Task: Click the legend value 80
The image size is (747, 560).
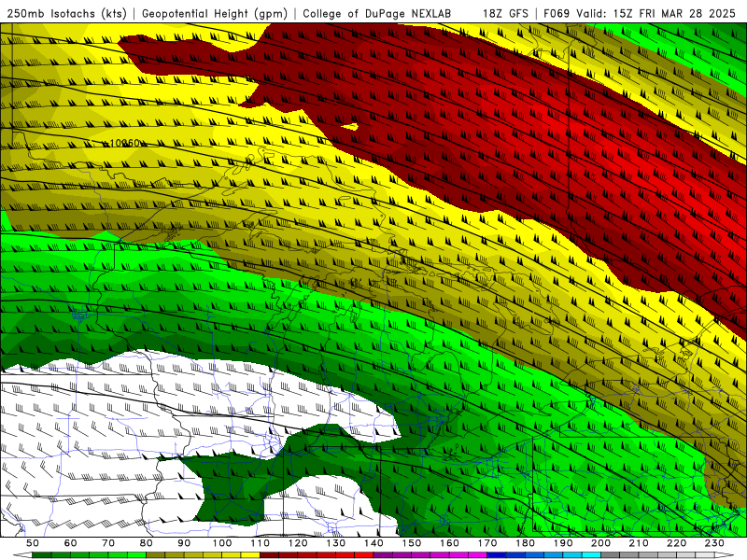Action: pos(147,543)
